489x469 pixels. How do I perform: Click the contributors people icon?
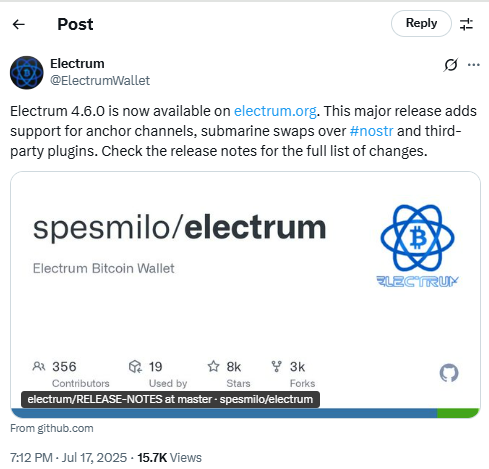(39, 366)
